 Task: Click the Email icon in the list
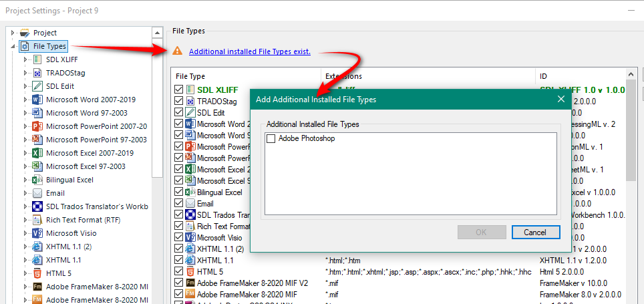point(190,203)
